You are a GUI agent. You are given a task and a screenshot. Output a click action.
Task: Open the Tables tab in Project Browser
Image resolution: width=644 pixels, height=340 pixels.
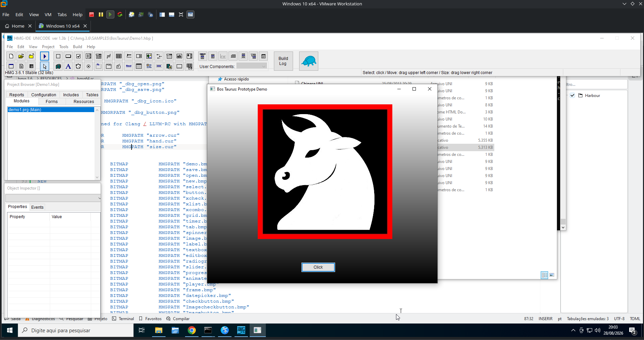[92, 95]
